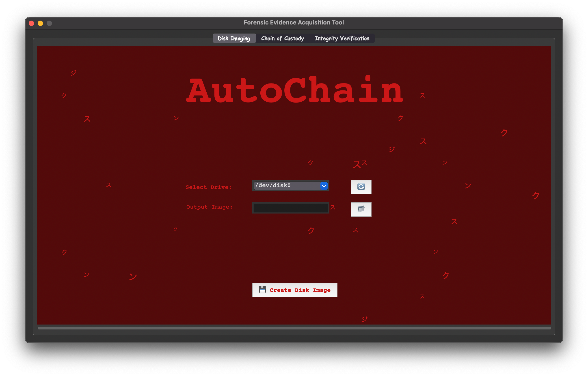Expand the /dev/disk0 drop-down arrow

point(324,186)
